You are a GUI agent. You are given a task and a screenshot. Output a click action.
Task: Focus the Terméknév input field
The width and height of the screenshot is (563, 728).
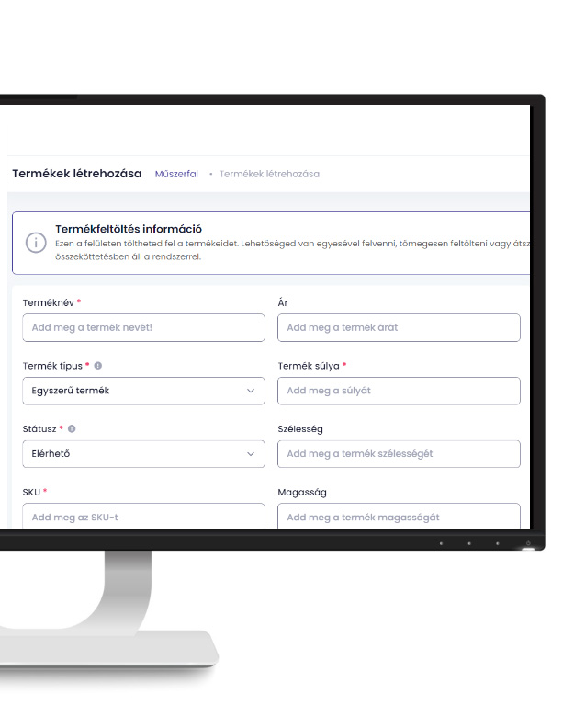[x=142, y=327]
